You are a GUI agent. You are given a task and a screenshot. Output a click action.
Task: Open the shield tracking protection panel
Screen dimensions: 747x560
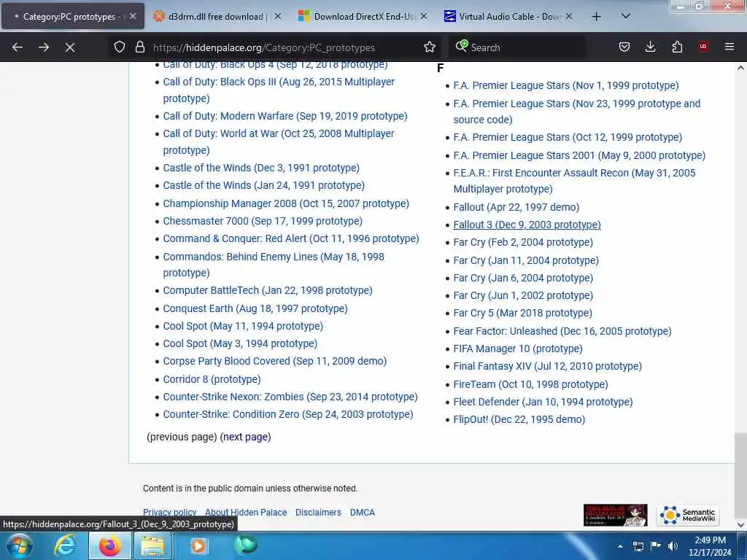tap(119, 47)
